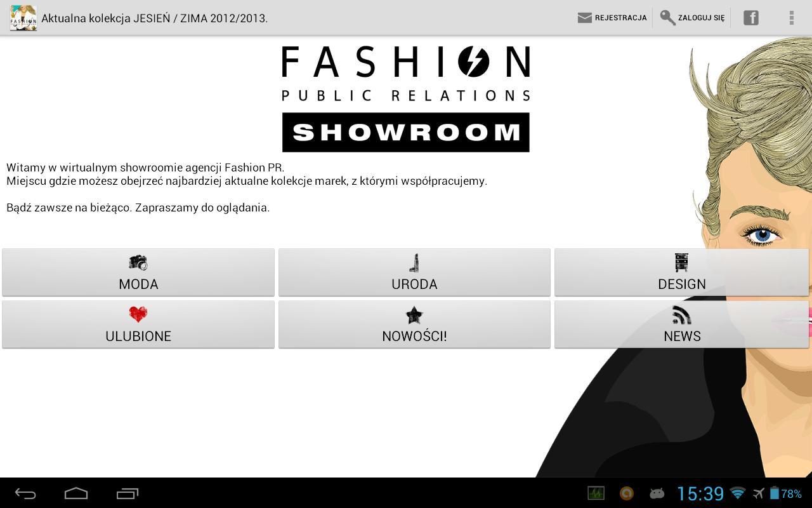
Task: Tap the 78% battery indicator
Action: pos(786,493)
